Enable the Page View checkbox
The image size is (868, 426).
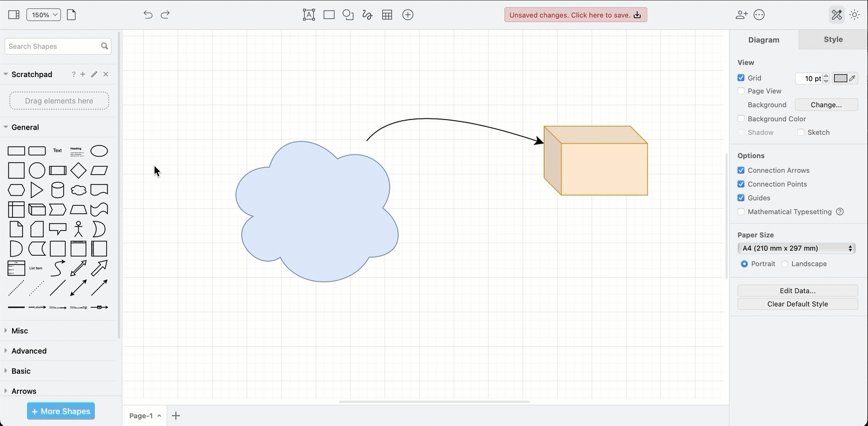point(741,91)
